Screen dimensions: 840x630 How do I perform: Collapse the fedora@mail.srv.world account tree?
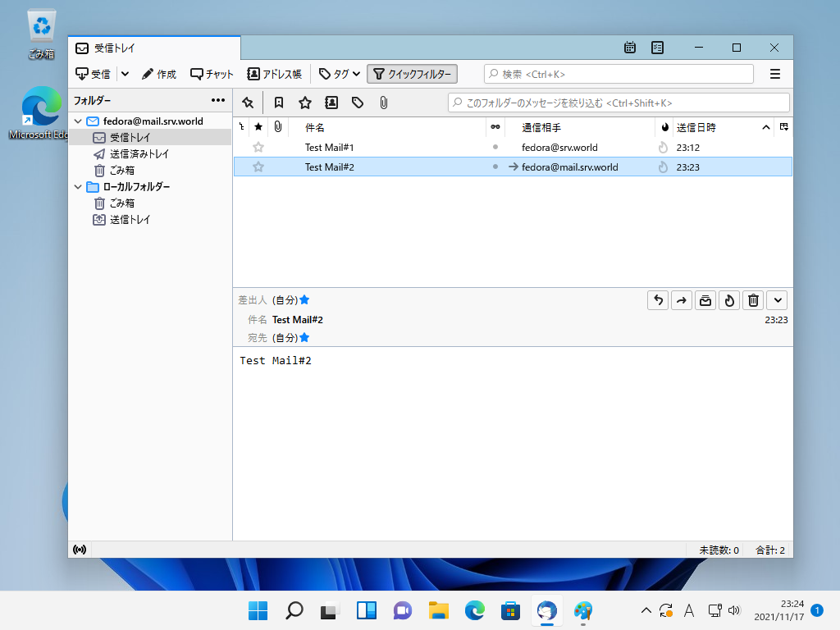78,121
